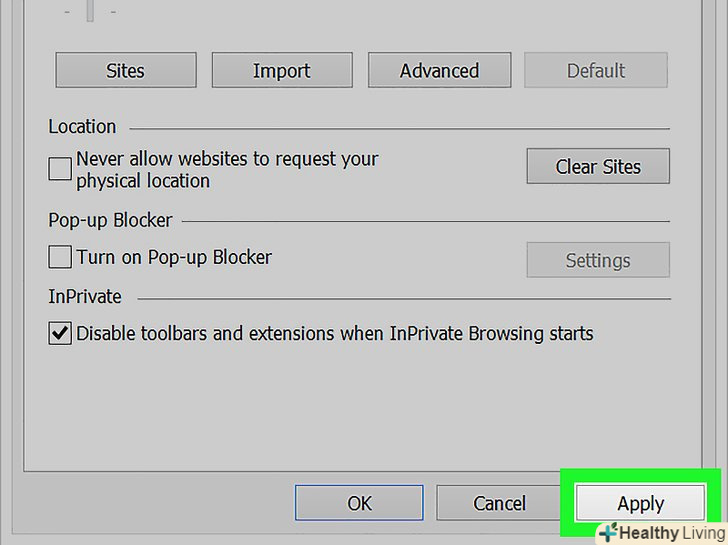Uncheck Disable toolbars and extensions checkbox
This screenshot has height=545, width=728.
click(60, 333)
